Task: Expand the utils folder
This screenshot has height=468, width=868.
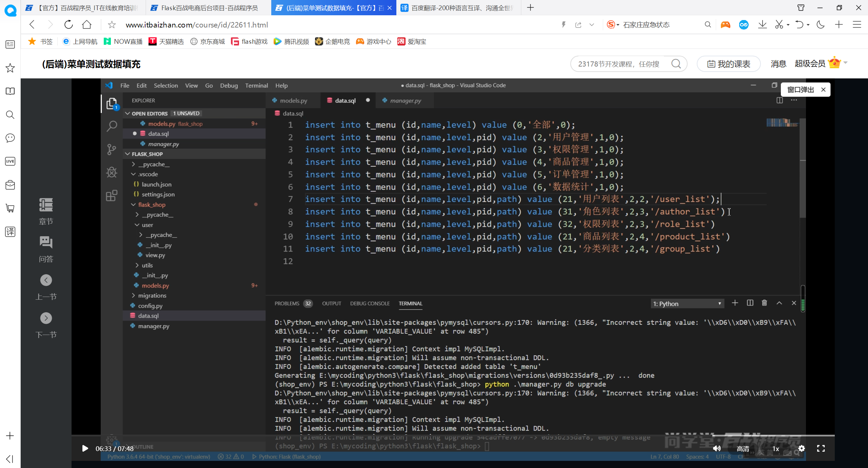Action: pyautogui.click(x=137, y=265)
